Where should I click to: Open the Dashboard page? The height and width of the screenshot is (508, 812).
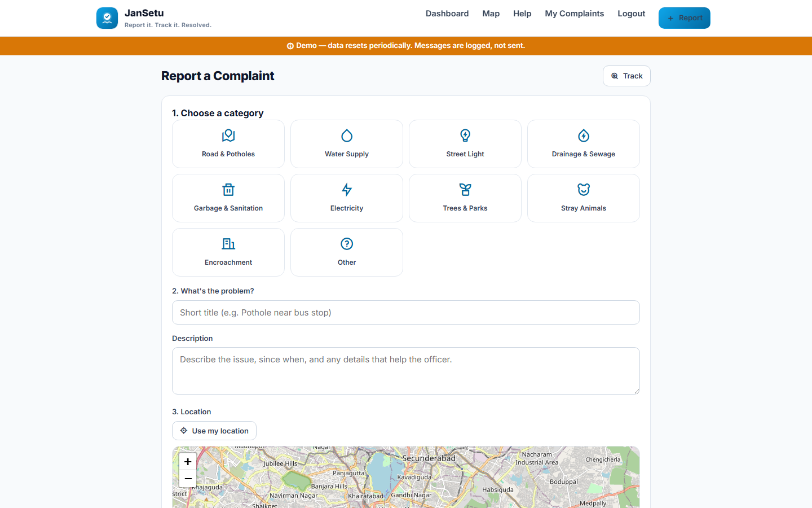(x=447, y=14)
